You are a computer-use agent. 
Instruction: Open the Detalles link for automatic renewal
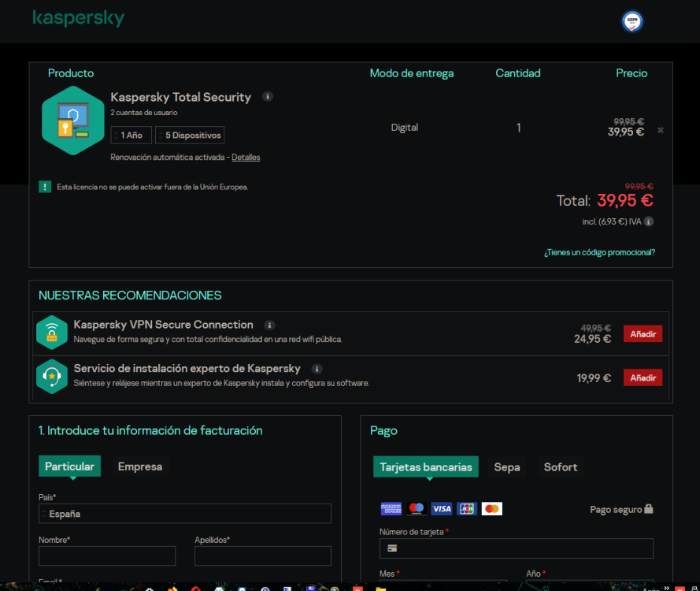coord(246,157)
